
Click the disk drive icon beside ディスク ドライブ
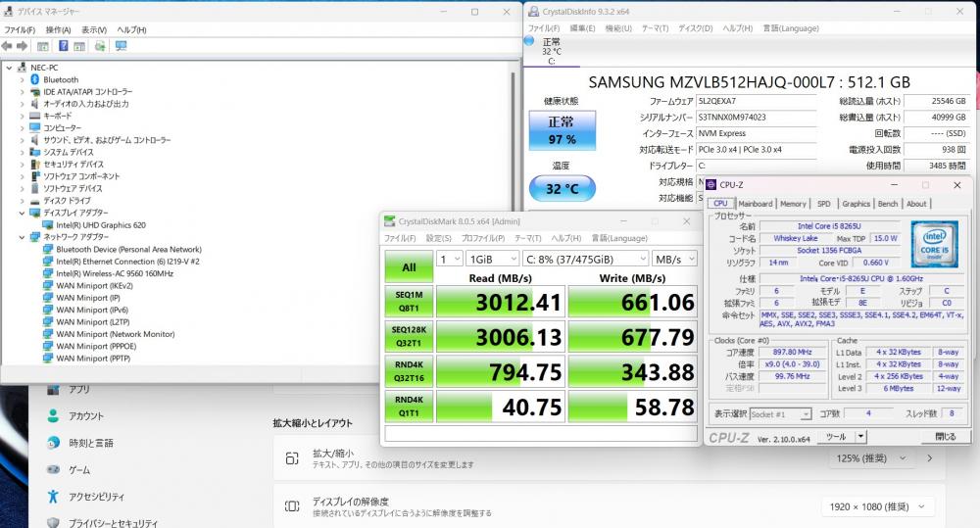click(35, 201)
